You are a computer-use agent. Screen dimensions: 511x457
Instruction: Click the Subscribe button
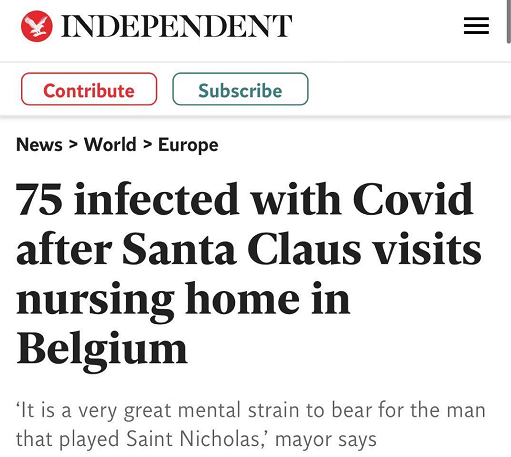[240, 89]
